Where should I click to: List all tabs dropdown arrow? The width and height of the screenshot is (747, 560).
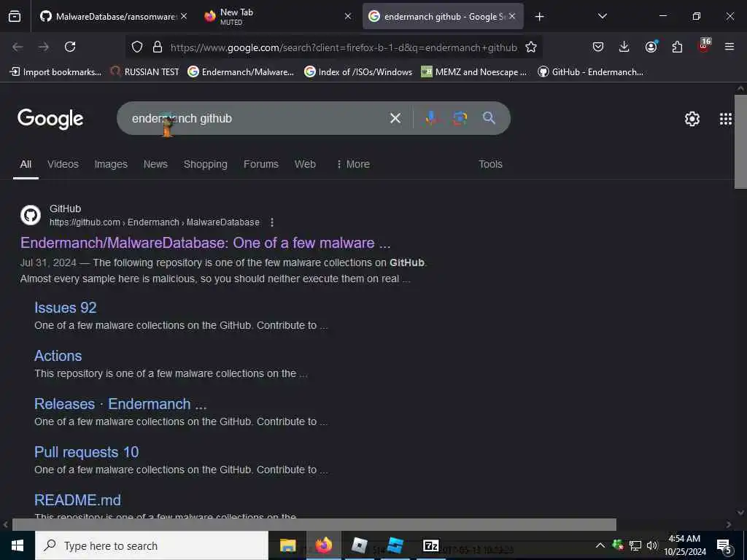[602, 16]
